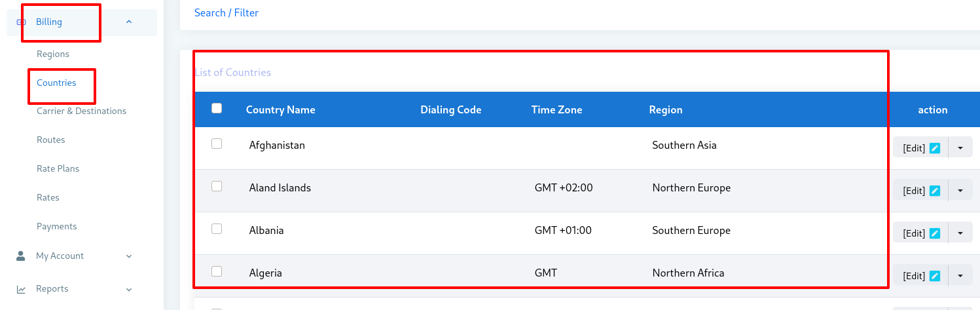
Task: Expand the Reports menu chevron
Action: click(129, 289)
